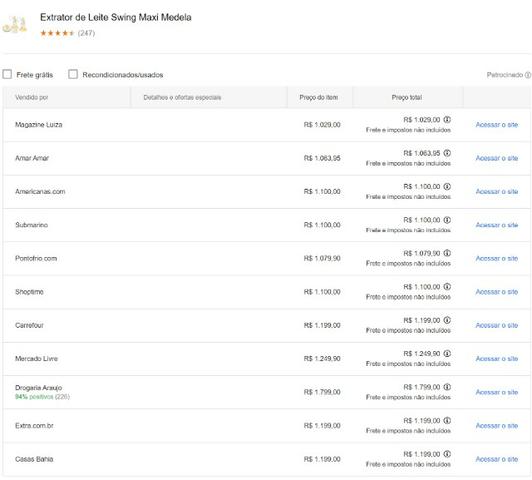The width and height of the screenshot is (532, 480).
Task: Click info icon for Submarino total price
Action: (447, 220)
